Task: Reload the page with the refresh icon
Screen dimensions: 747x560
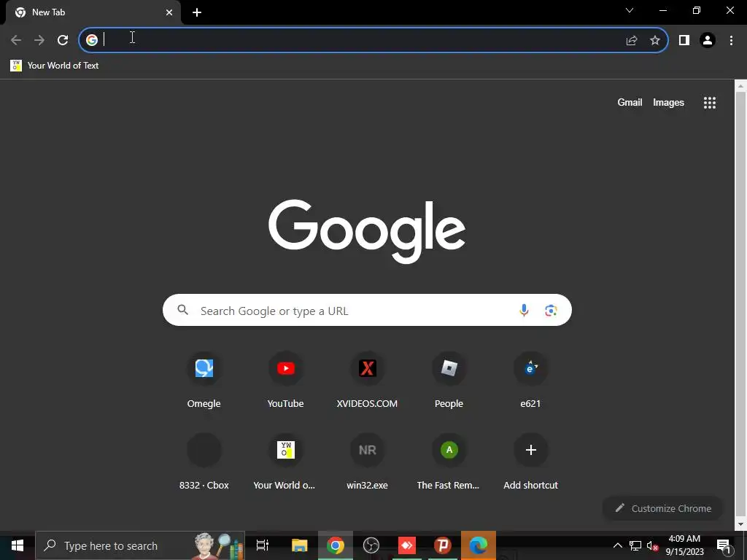Action: tap(63, 40)
